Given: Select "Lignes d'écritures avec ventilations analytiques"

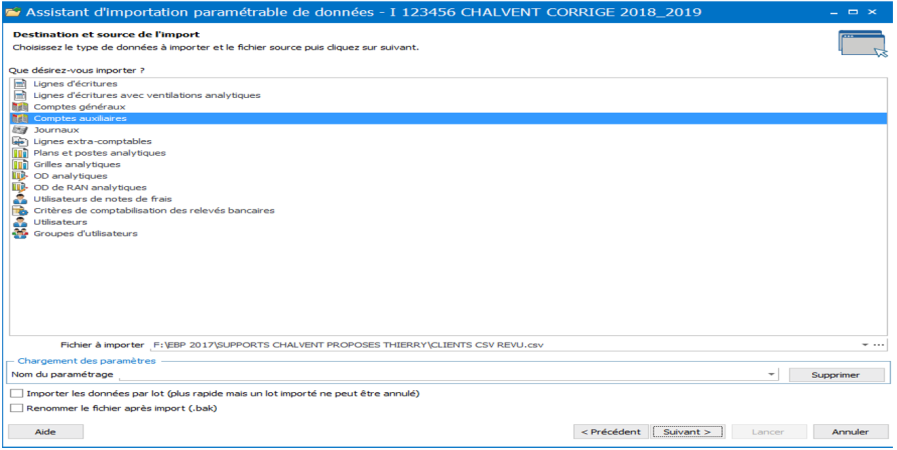Looking at the screenshot, I should (147, 95).
